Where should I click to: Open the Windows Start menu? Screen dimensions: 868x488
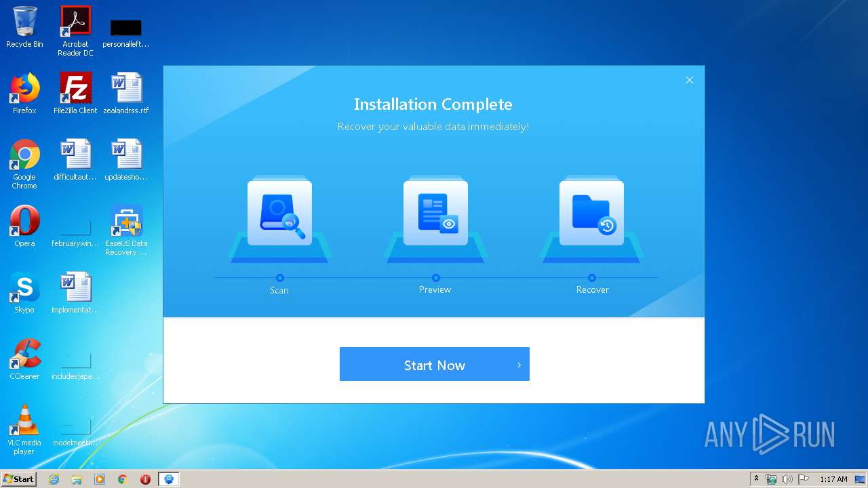tap(18, 479)
